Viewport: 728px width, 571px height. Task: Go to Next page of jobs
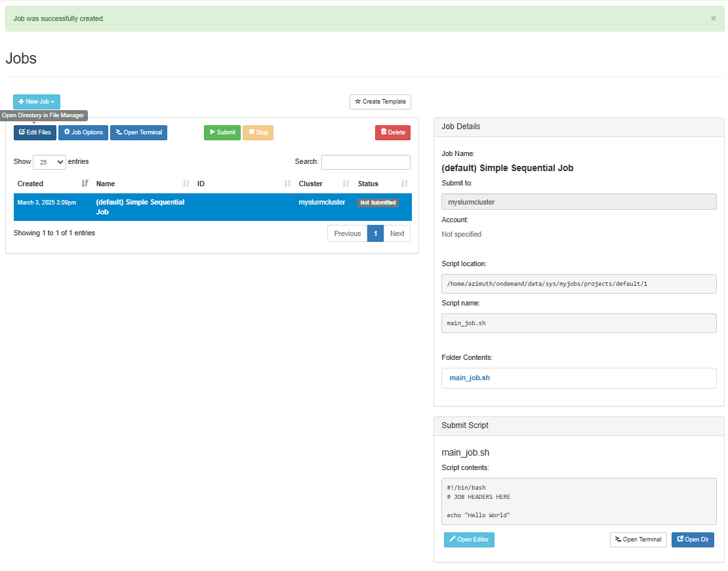397,233
